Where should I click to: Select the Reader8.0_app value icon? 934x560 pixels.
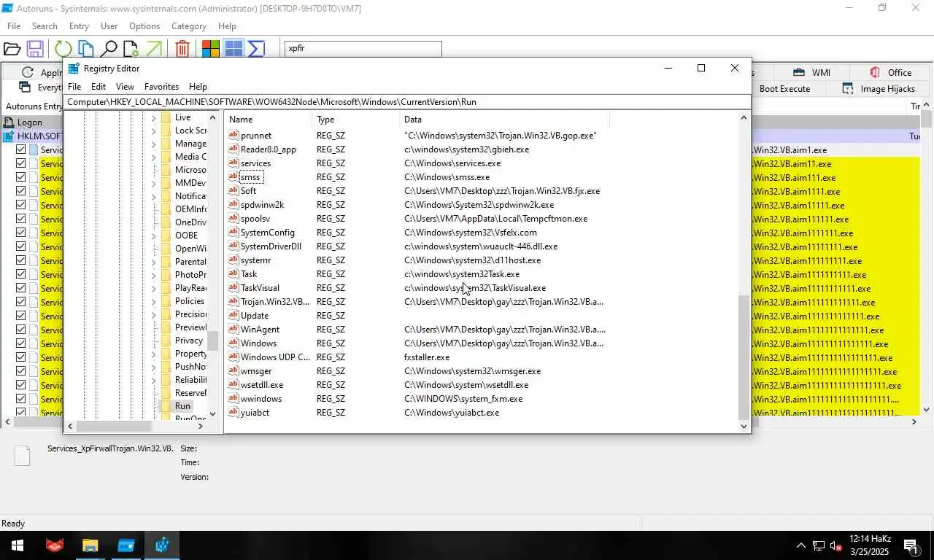[233, 149]
